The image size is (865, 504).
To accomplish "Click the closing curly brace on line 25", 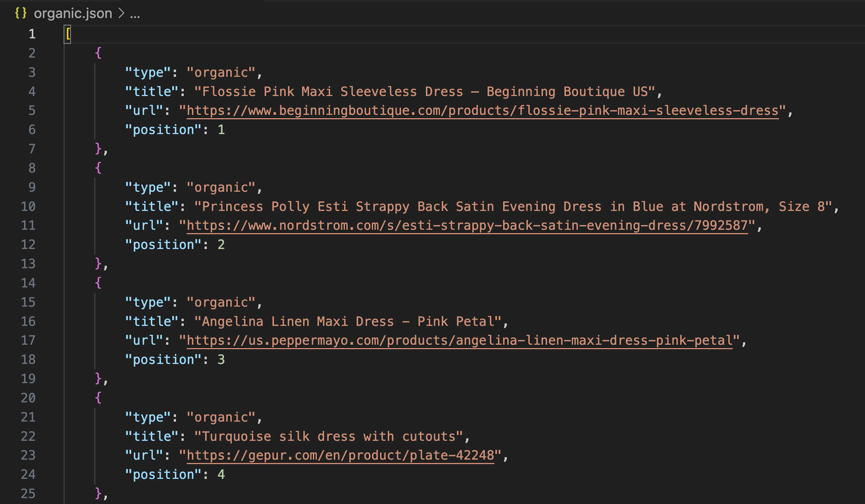I will 98,494.
